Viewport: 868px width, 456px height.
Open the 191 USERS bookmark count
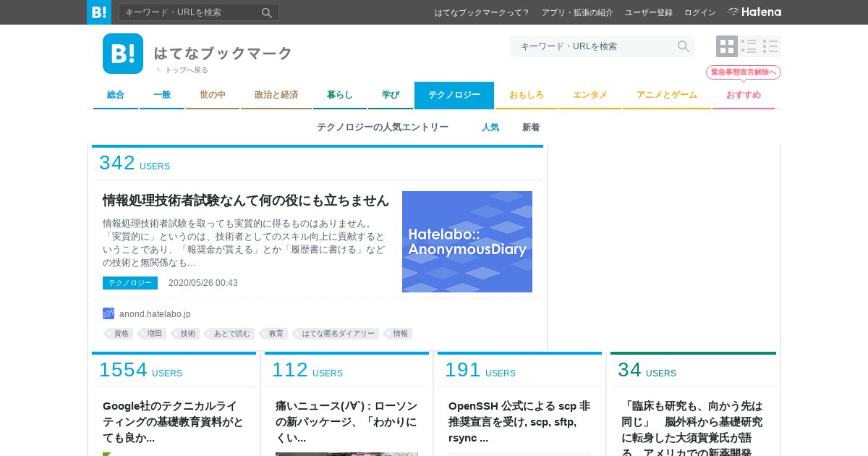point(480,371)
